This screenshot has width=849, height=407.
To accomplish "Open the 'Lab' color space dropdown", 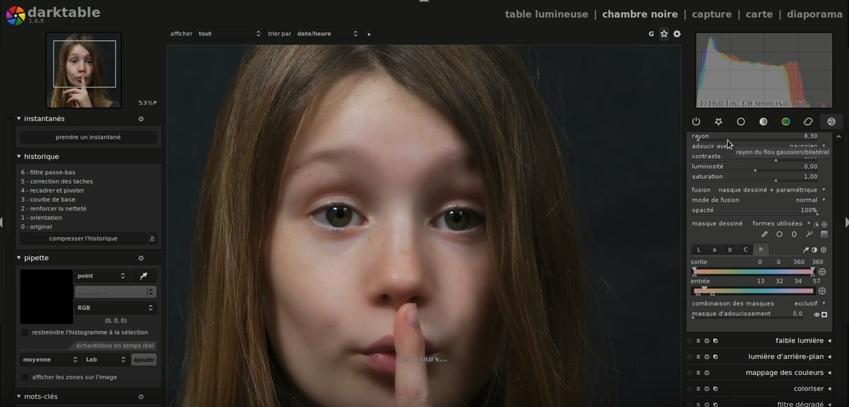I will 106,359.
